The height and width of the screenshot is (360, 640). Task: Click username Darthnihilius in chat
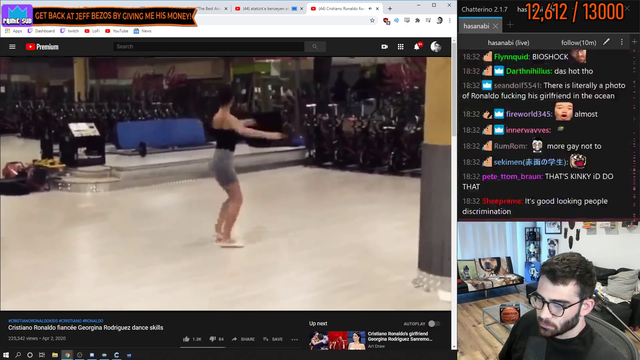pyautogui.click(x=529, y=71)
